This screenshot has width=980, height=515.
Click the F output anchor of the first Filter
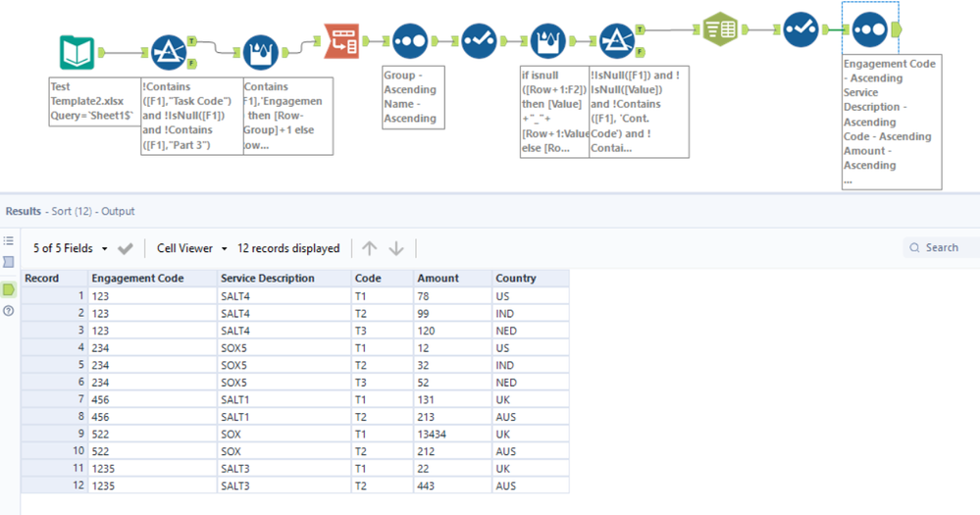[192, 63]
